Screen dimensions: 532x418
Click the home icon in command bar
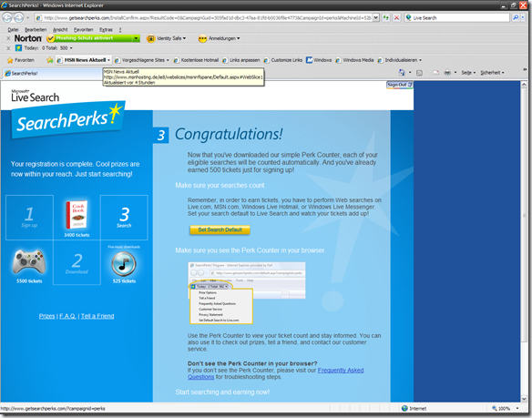[402, 73]
